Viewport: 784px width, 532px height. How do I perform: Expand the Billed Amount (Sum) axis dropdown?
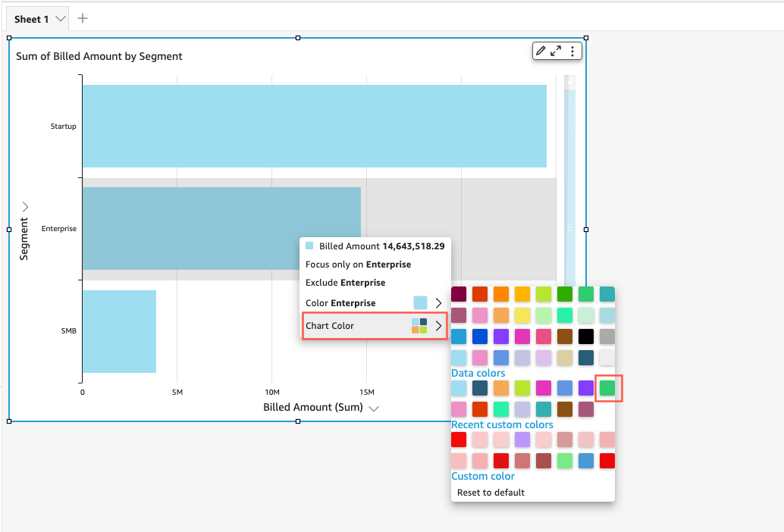point(374,408)
